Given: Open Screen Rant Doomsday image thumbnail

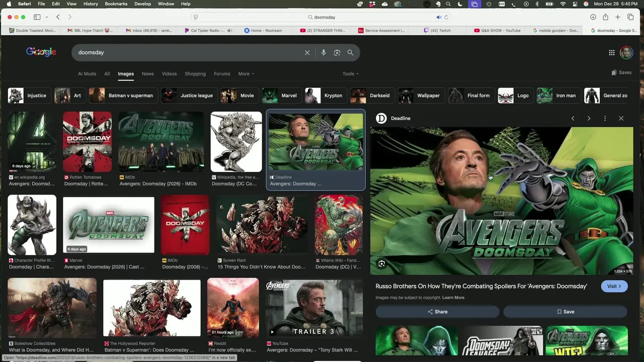Looking at the screenshot, I should (x=262, y=225).
